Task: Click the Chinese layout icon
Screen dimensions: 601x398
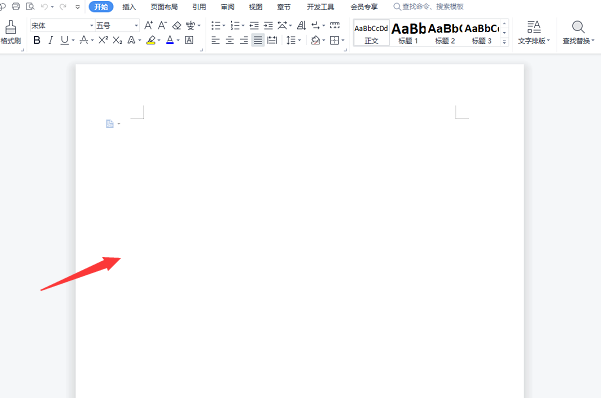Action: click(282, 26)
